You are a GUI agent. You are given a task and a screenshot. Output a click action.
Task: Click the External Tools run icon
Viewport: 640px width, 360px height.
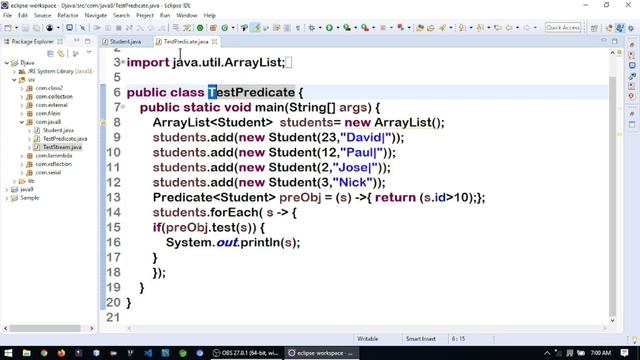point(365,28)
